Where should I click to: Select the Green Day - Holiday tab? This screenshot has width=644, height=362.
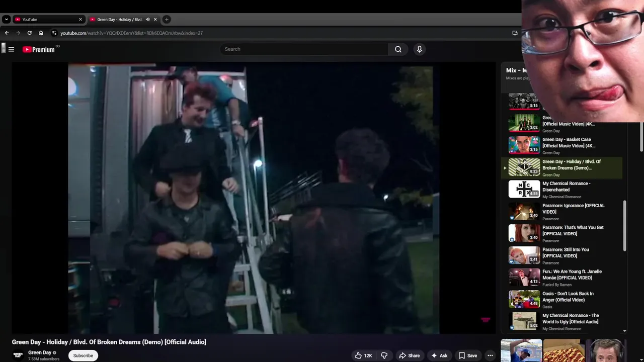[x=123, y=20]
